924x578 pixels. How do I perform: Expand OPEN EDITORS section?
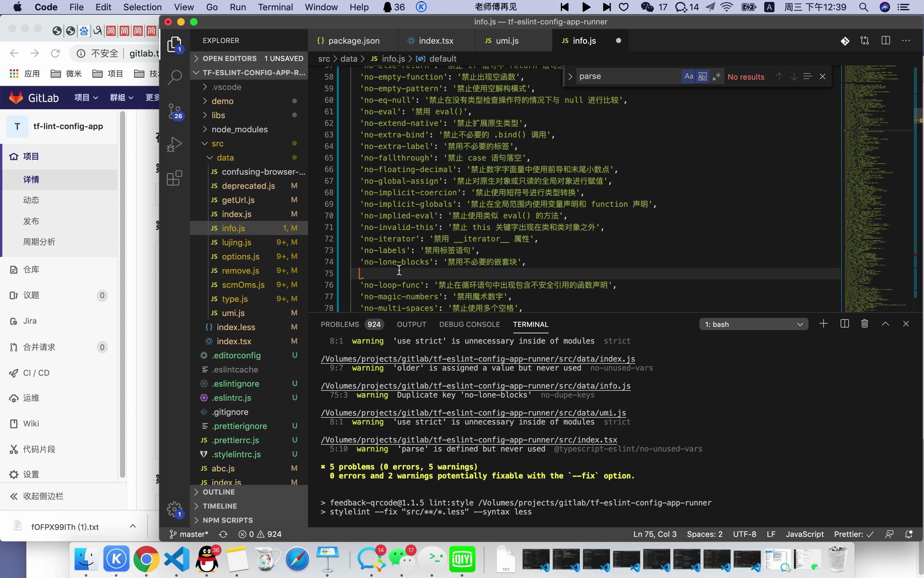(249, 58)
